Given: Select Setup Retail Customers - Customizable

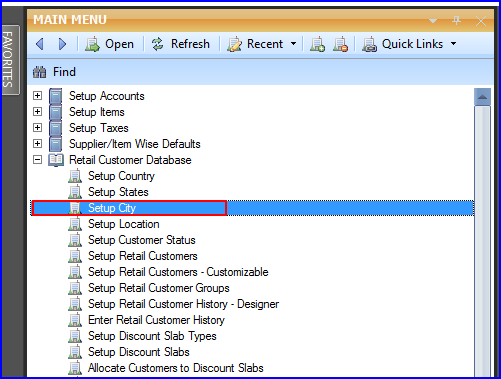Looking at the screenshot, I should pyautogui.click(x=178, y=272).
